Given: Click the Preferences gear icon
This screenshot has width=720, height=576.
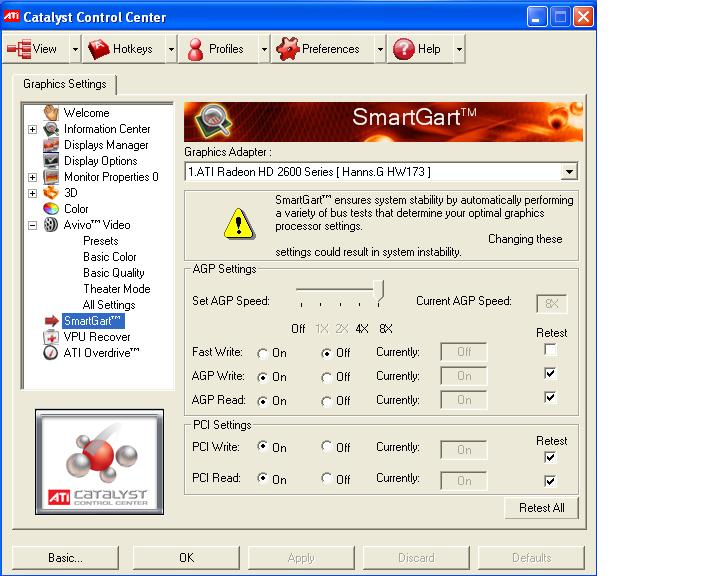Looking at the screenshot, I should coord(288,49).
